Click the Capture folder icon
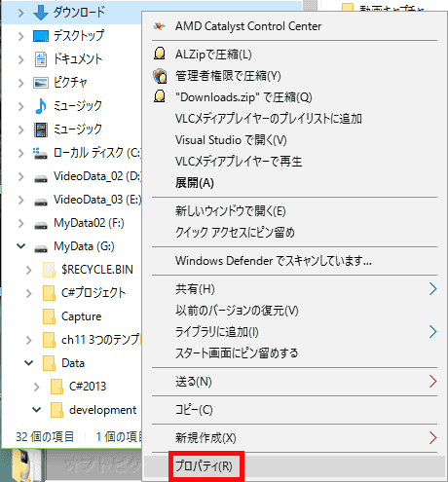Image resolution: width=448 pixels, height=482 pixels. (x=49, y=316)
